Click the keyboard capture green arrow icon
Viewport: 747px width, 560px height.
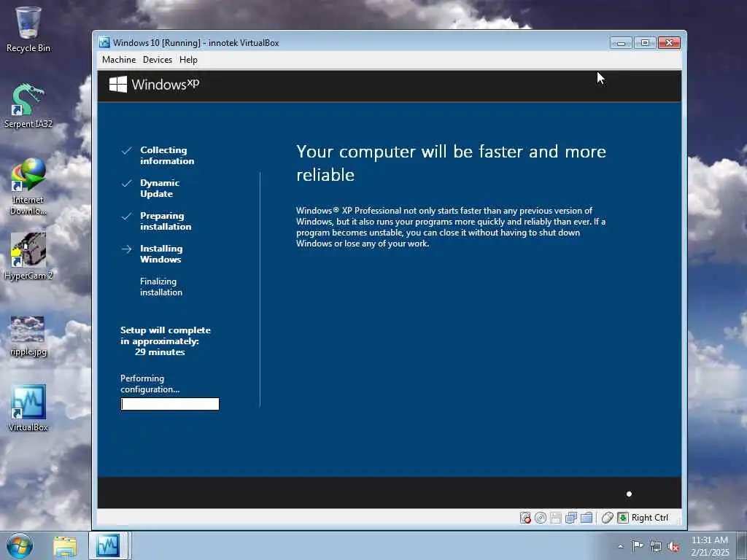tap(623, 518)
